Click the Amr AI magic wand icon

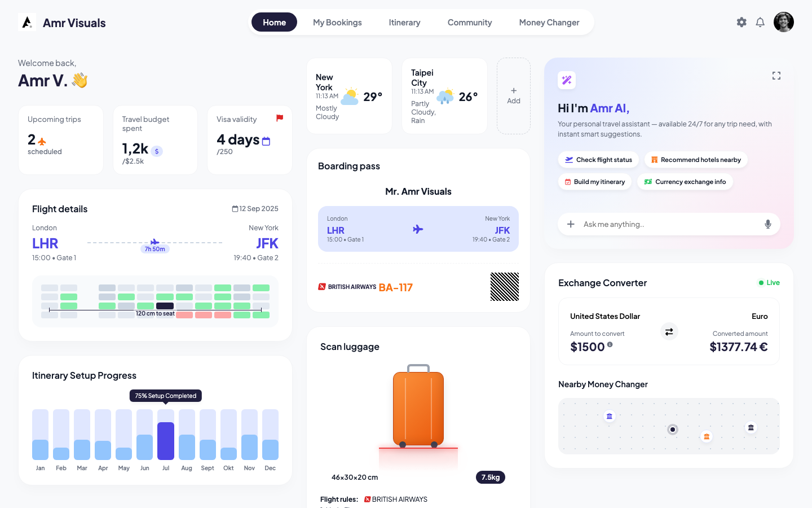[x=567, y=80]
